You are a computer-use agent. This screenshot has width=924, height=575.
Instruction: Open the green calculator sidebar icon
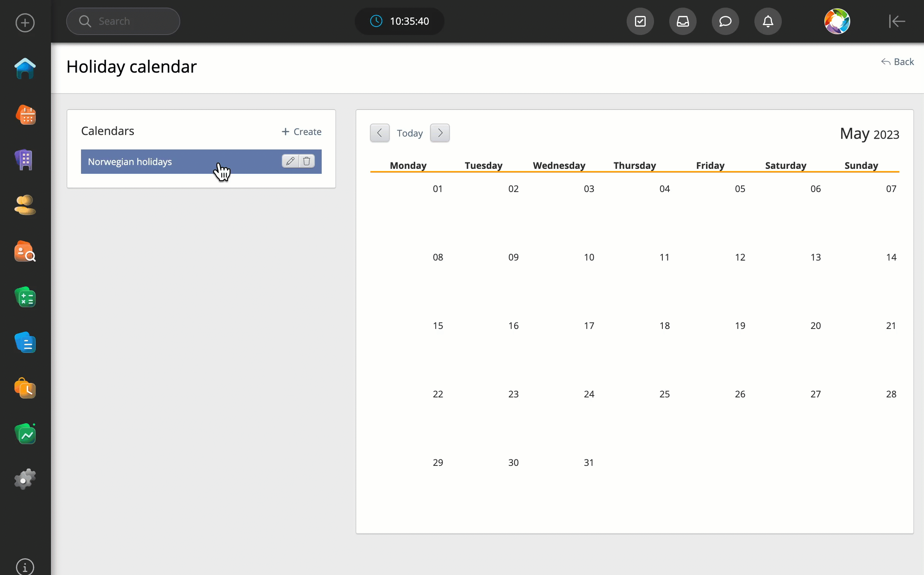point(25,297)
